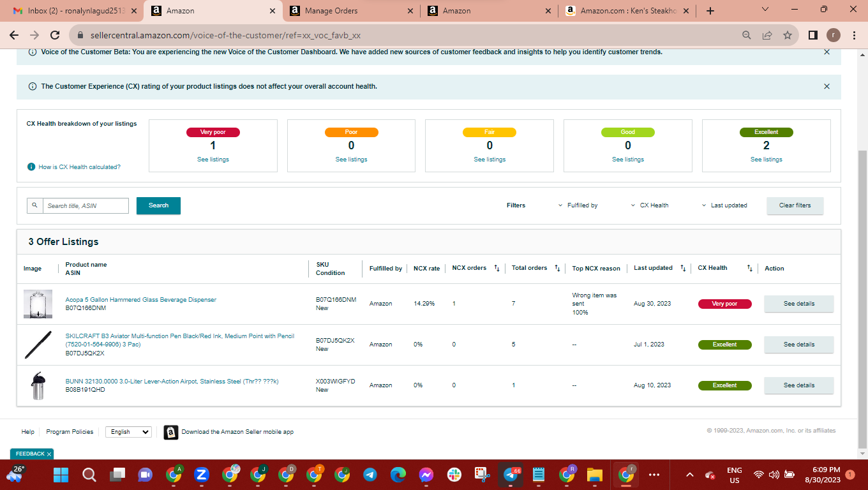Switch to the Manage Orders tab

(x=352, y=11)
